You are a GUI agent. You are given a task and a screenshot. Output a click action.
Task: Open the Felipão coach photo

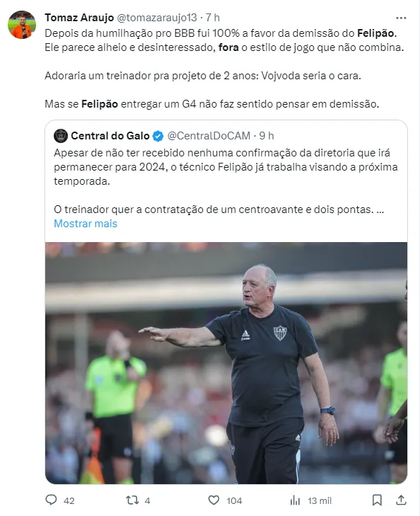click(x=226, y=363)
